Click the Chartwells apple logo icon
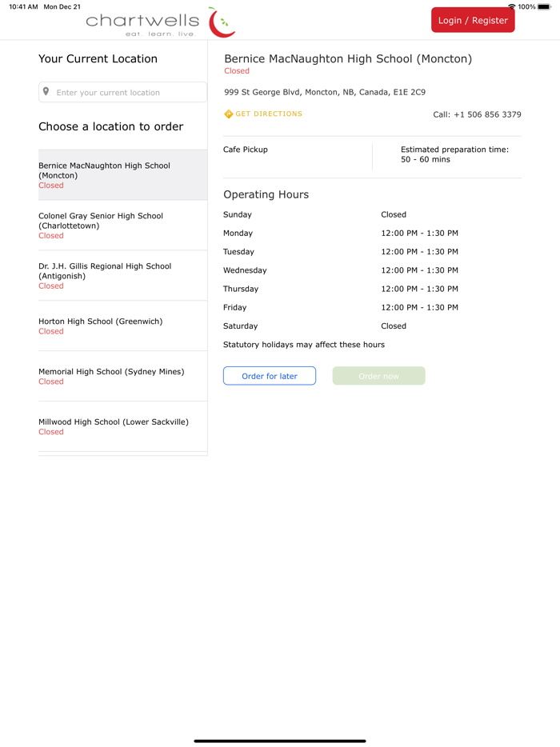Viewport: 560px width, 747px height. (x=222, y=22)
